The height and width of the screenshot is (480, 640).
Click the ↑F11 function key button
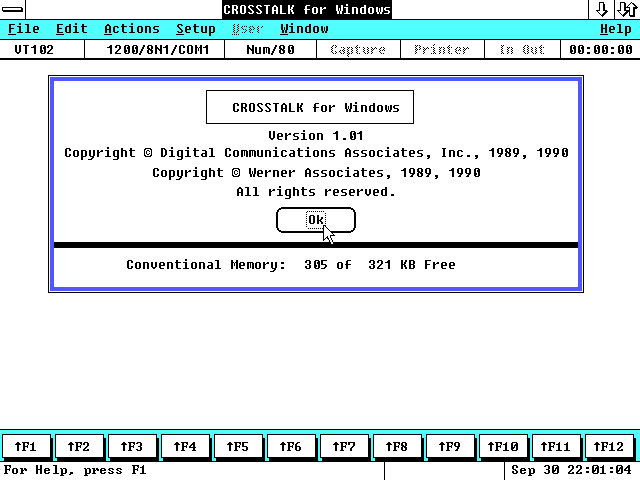click(x=557, y=446)
